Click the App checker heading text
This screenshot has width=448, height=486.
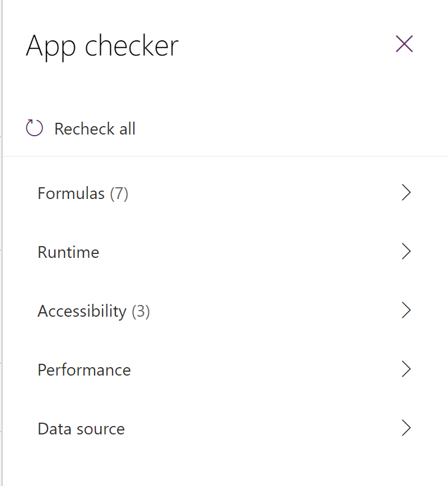pos(103,46)
